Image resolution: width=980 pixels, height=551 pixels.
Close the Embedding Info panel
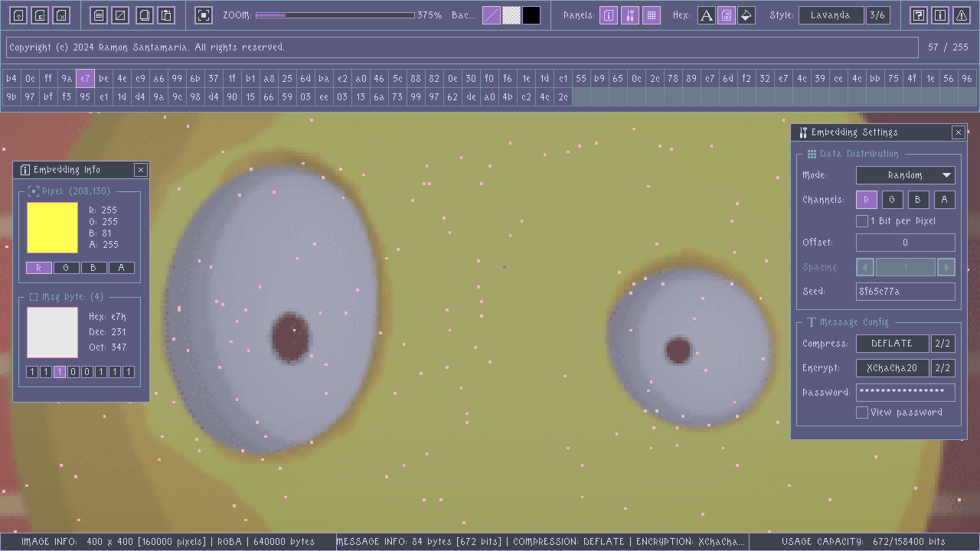click(x=140, y=170)
